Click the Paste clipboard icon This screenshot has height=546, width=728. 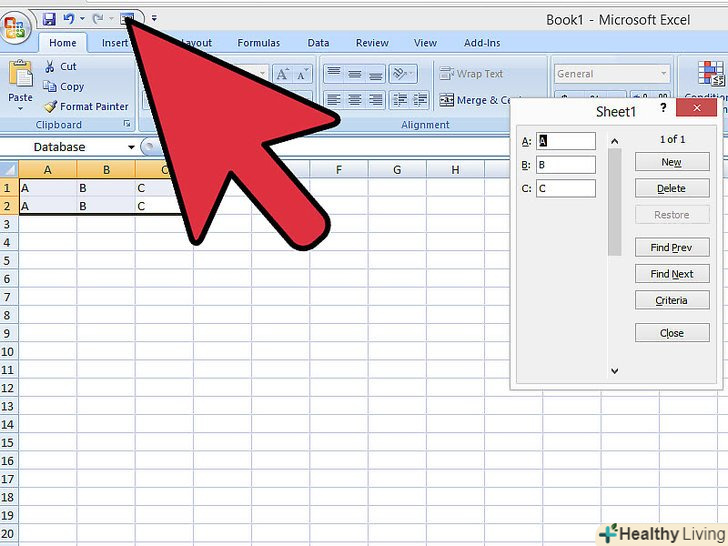20,74
